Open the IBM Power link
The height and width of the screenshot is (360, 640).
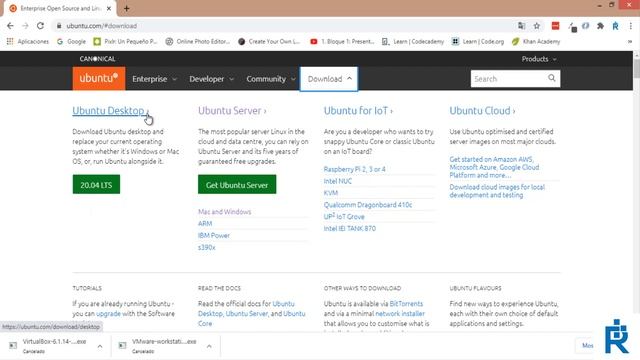214,235
